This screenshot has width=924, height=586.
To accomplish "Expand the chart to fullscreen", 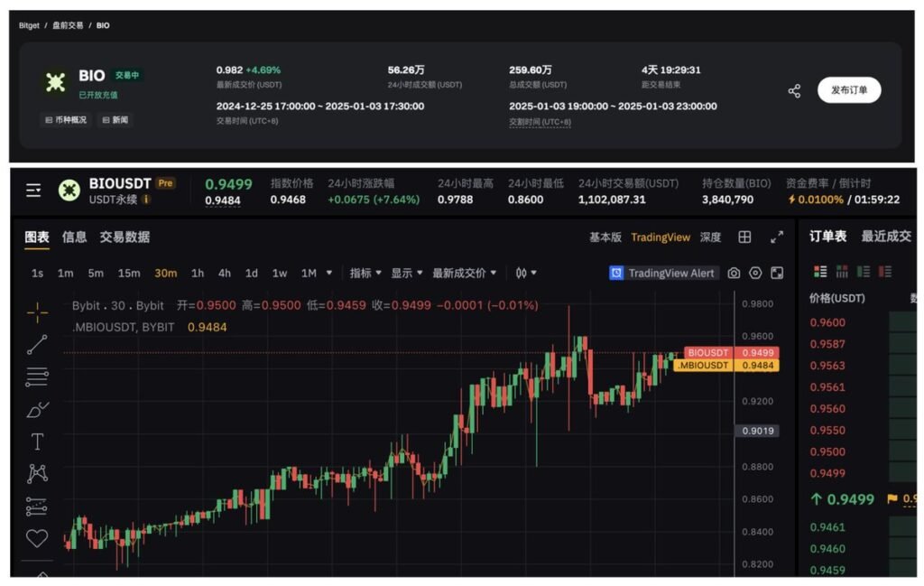I will coord(776,237).
